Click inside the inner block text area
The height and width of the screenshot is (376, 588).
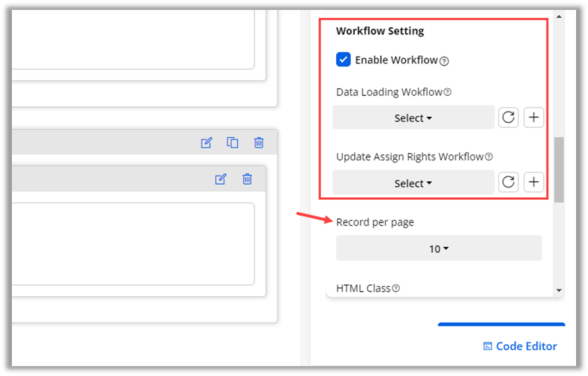click(x=132, y=243)
